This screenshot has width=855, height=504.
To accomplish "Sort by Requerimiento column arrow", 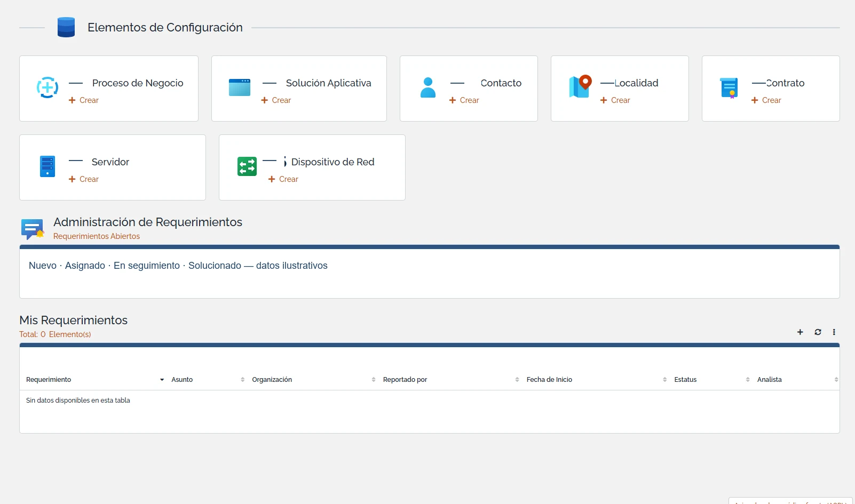I will pos(162,380).
